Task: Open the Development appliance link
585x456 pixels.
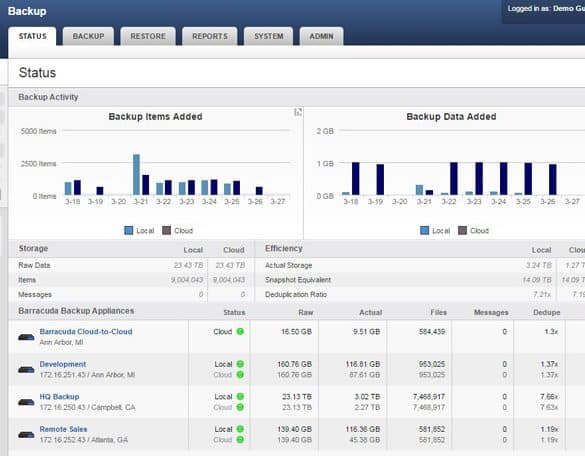Action: (63, 364)
